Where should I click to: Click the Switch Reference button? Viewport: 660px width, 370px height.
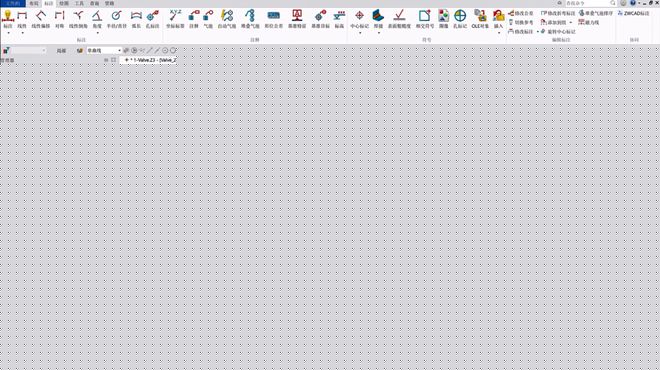click(x=521, y=22)
